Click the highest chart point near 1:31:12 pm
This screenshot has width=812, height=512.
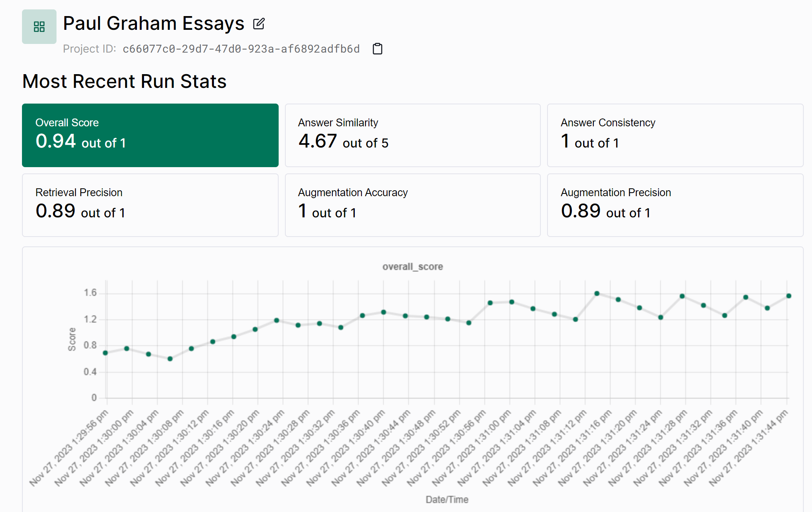coord(597,293)
